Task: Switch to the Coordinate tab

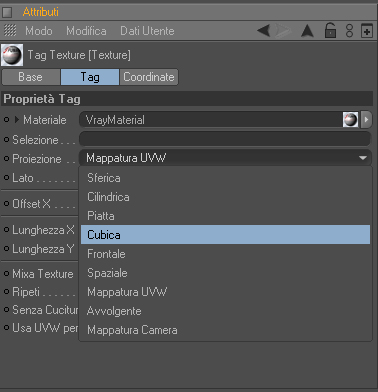Action: [149, 77]
